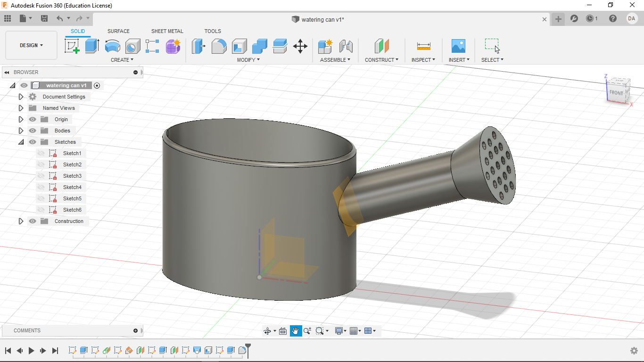Select the Revolve tool
Viewport: 644px width, 362px height.
click(112, 46)
